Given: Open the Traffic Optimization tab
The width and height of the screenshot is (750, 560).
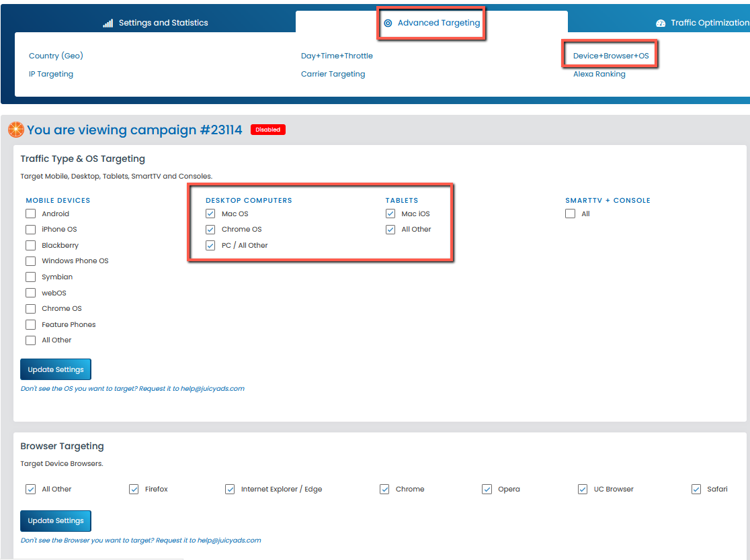Looking at the screenshot, I should point(703,22).
